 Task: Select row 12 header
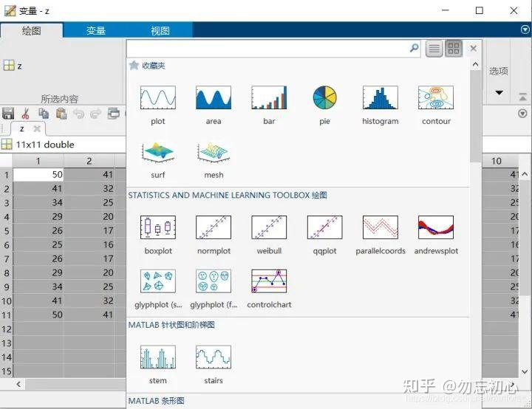click(x=7, y=329)
